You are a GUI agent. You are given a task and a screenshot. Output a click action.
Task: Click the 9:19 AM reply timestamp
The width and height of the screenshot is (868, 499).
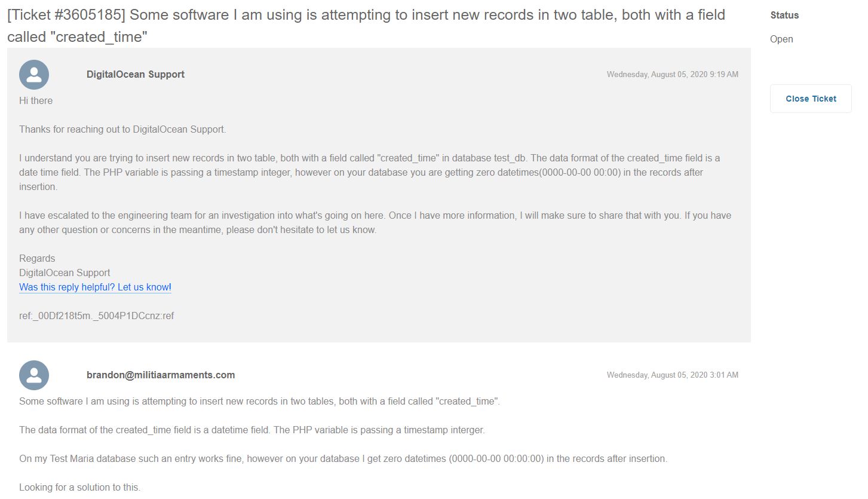tap(673, 75)
